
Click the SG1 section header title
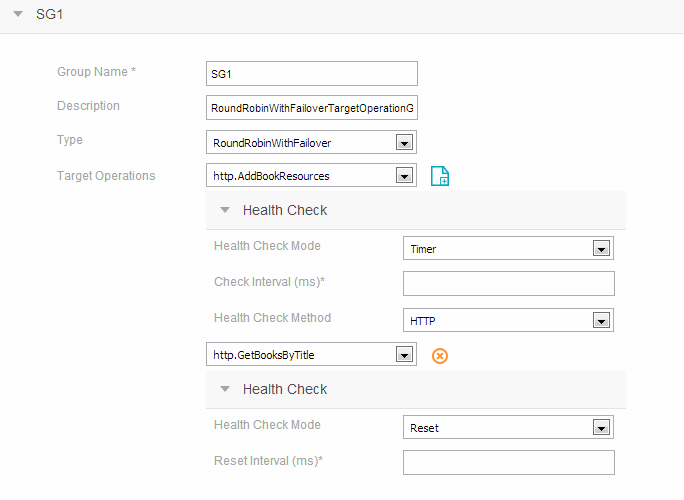coord(49,14)
